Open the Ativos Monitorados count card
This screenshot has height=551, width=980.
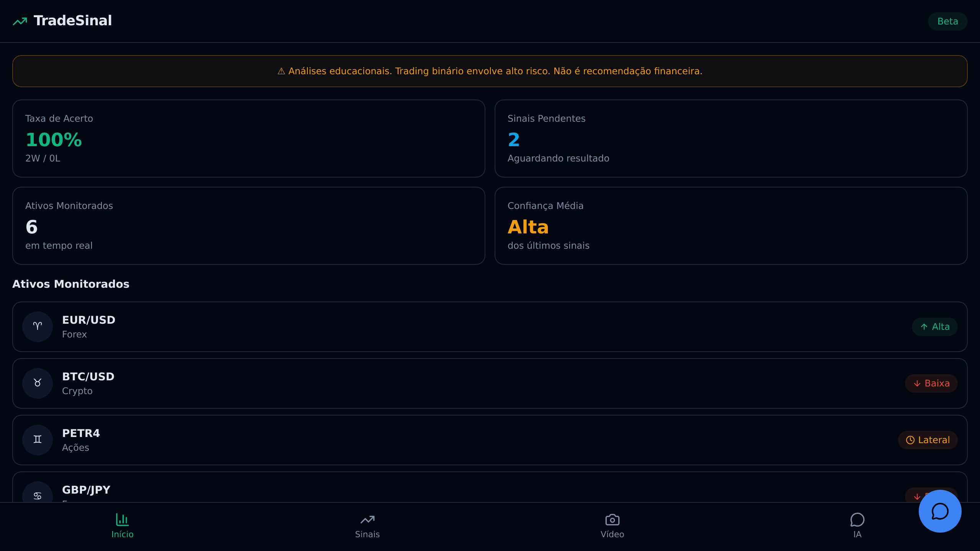pyautogui.click(x=249, y=226)
